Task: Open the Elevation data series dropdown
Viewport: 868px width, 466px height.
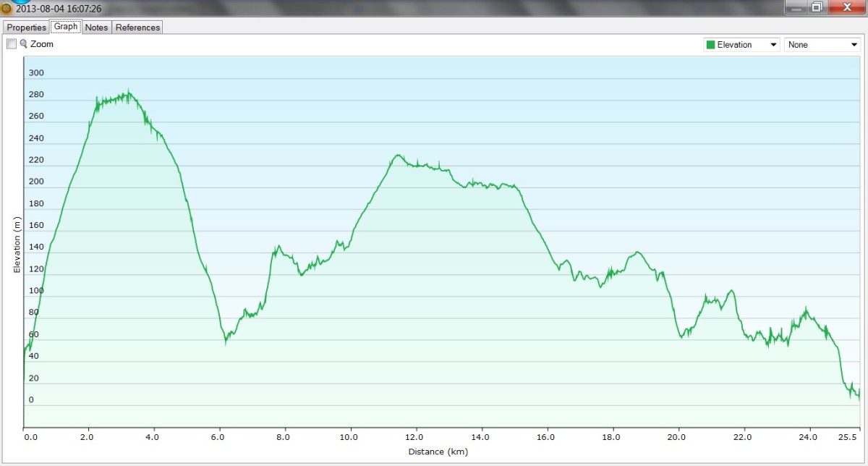Action: [x=741, y=45]
